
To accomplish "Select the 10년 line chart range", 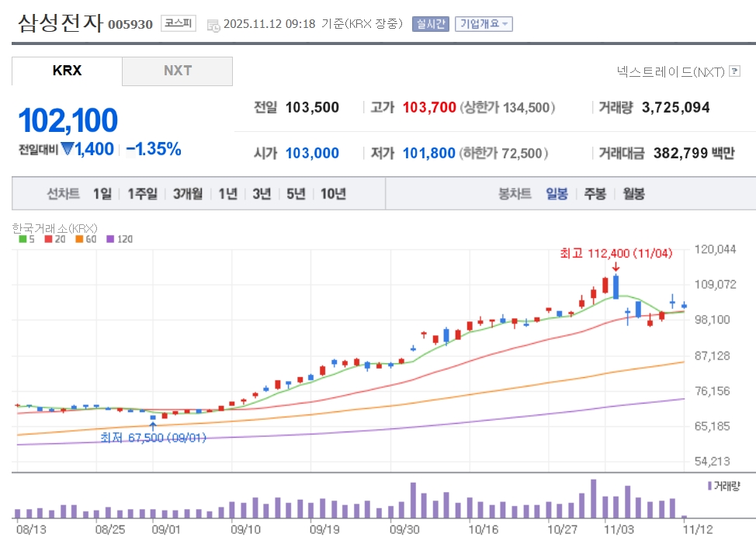I will (x=333, y=194).
